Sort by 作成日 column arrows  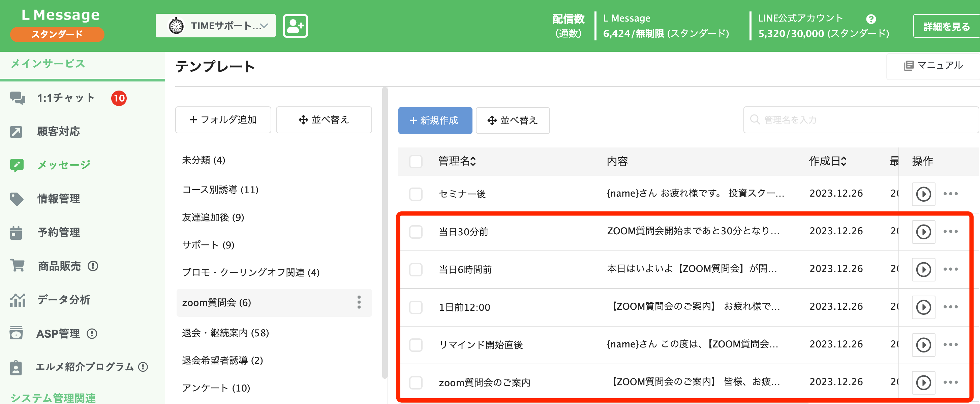(844, 161)
